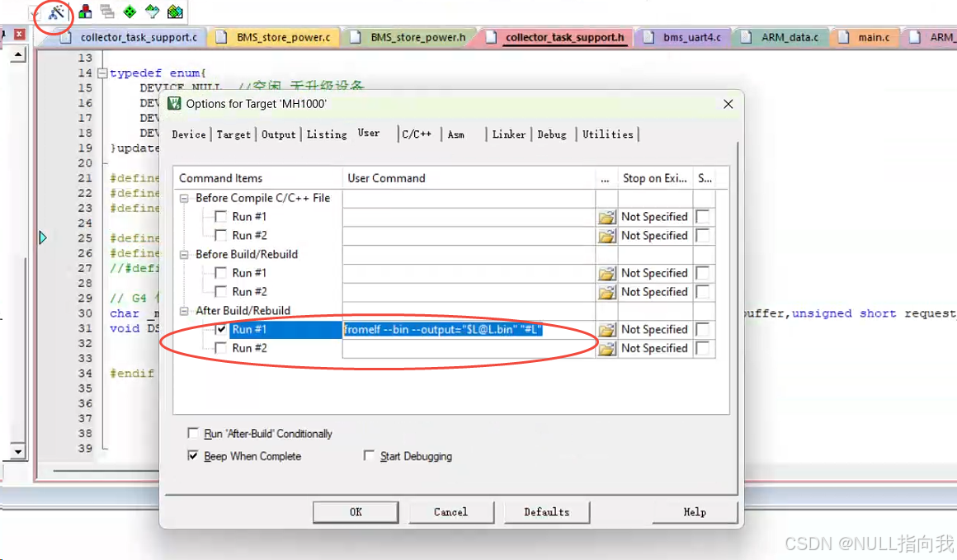Click the Select Software Packs funnel icon
This screenshot has height=560, width=957.
(x=152, y=12)
